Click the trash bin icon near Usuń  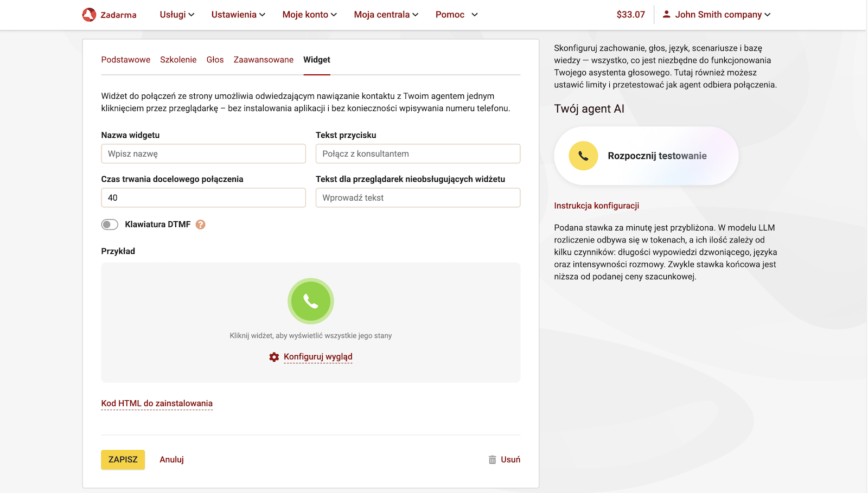(492, 460)
